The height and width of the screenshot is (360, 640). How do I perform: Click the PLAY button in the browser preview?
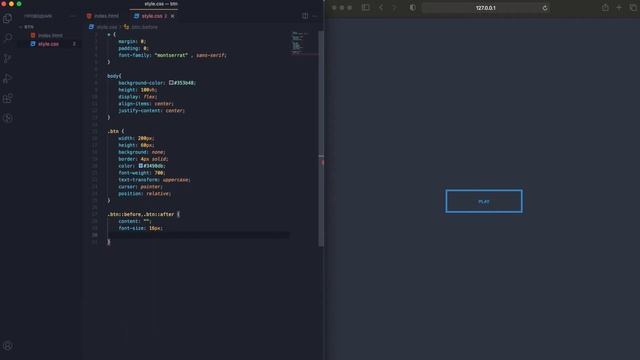click(x=484, y=201)
